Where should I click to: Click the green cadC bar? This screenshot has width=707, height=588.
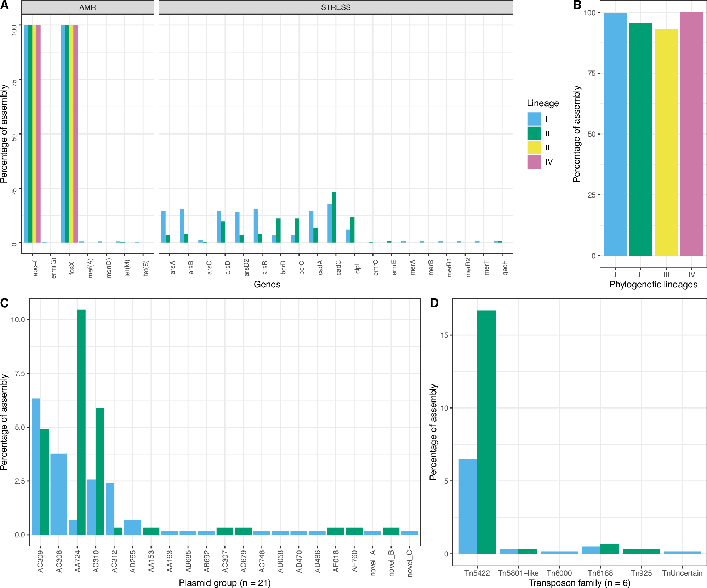(334, 217)
